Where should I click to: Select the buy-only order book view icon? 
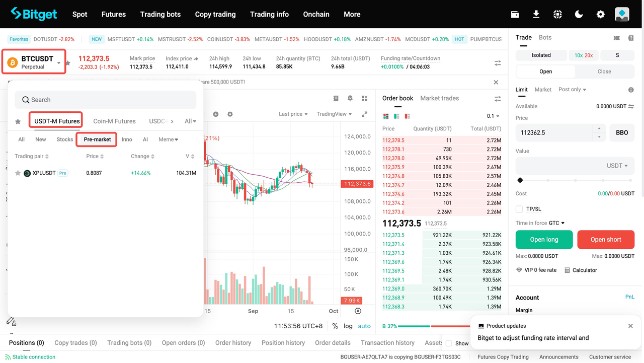click(x=396, y=116)
